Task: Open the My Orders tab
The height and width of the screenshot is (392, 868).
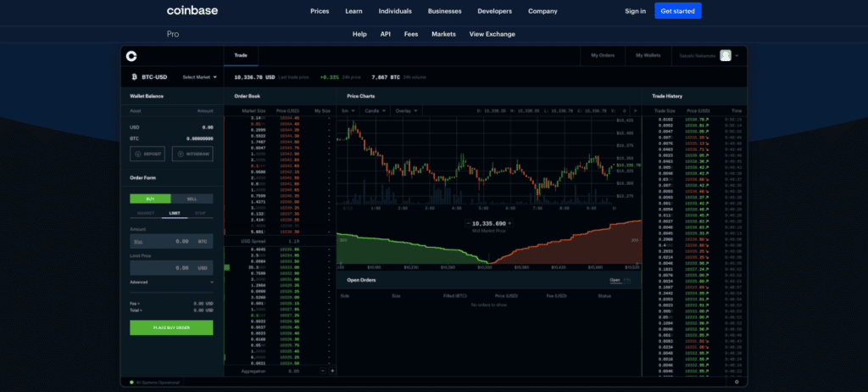Action: (x=601, y=56)
